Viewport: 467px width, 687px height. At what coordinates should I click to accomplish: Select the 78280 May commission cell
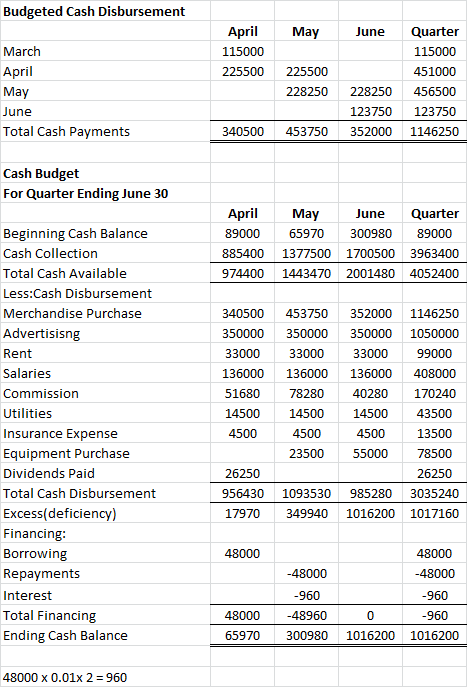click(x=306, y=393)
